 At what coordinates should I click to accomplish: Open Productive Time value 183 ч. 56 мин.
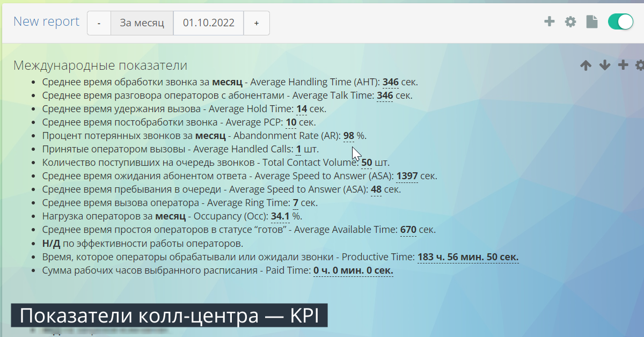pos(467,257)
